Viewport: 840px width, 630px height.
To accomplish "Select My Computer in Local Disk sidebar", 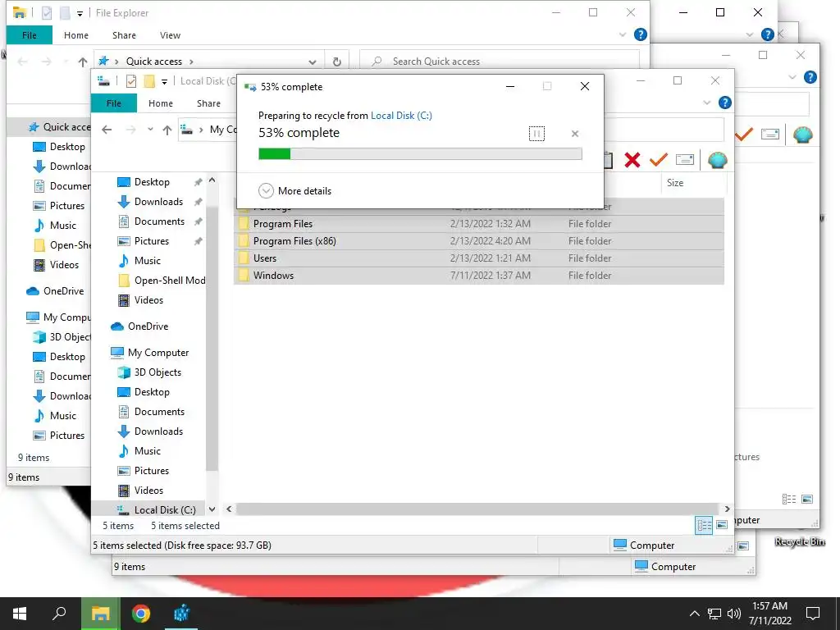I will [x=158, y=353].
